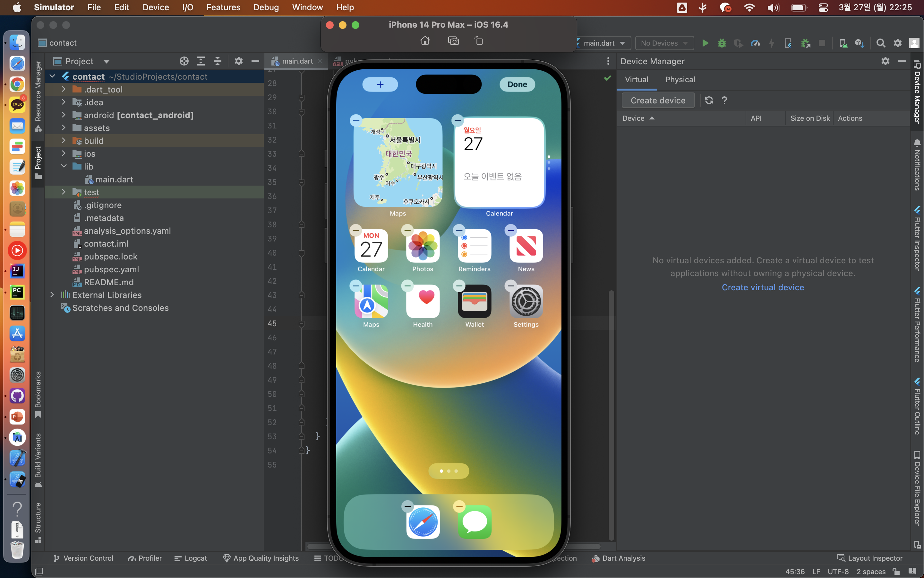Click the Debug bug icon in toolbar
This screenshot has width=924, height=578.
click(722, 43)
